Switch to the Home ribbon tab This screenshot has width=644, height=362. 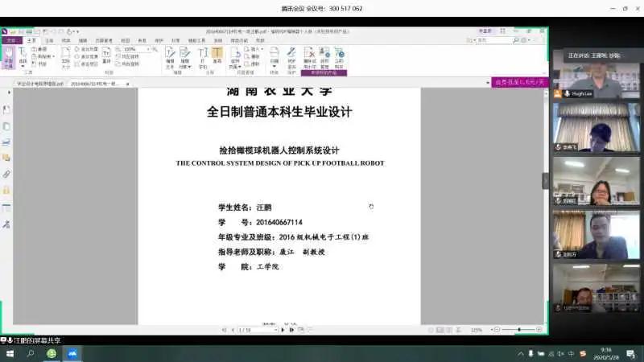pyautogui.click(x=31, y=40)
